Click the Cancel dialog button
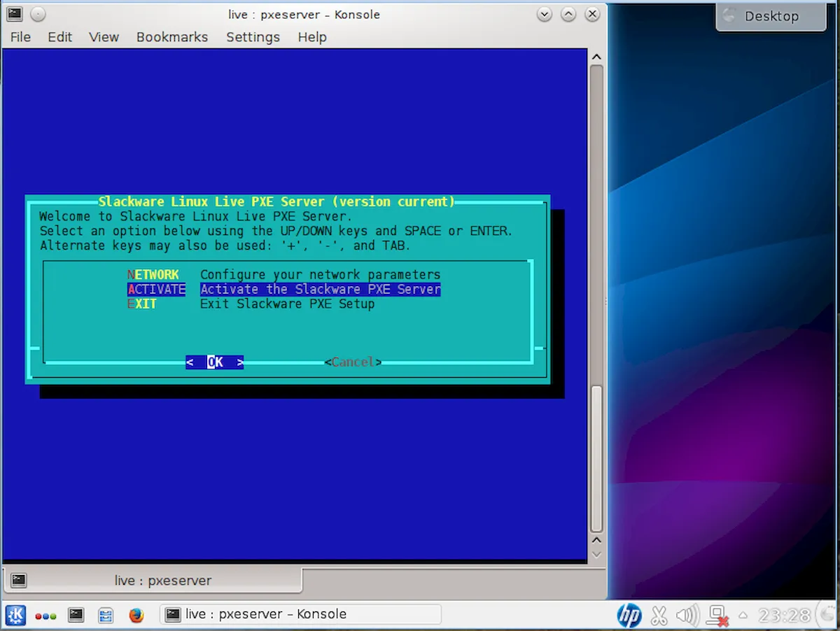Viewport: 840px width, 631px height. [x=353, y=362]
